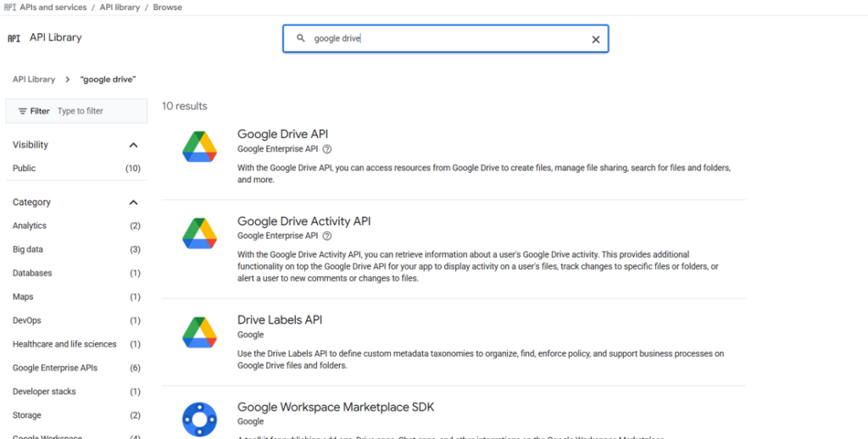Click help icon under Google Drive Activity API
Viewport: 868px width, 439px height.
[327, 236]
